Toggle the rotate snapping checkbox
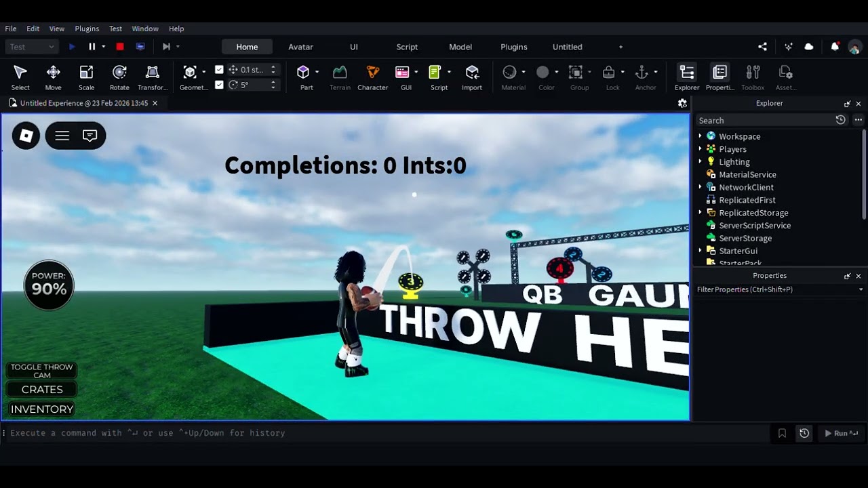The image size is (868, 488). click(x=219, y=85)
